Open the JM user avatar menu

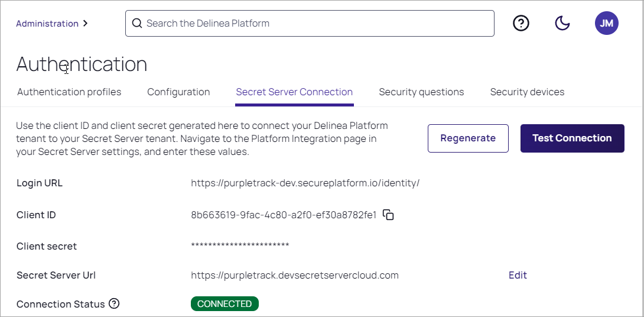click(606, 23)
